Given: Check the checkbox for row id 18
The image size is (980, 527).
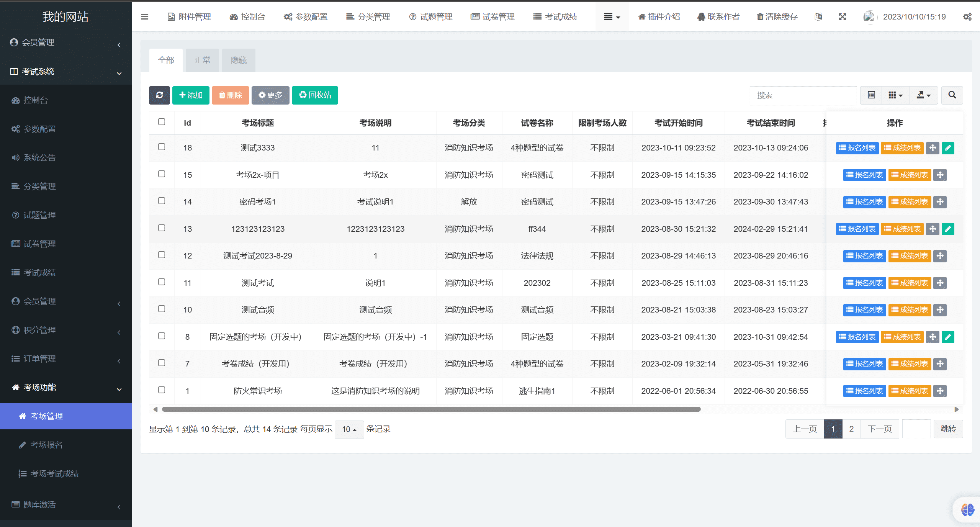Looking at the screenshot, I should click(161, 147).
